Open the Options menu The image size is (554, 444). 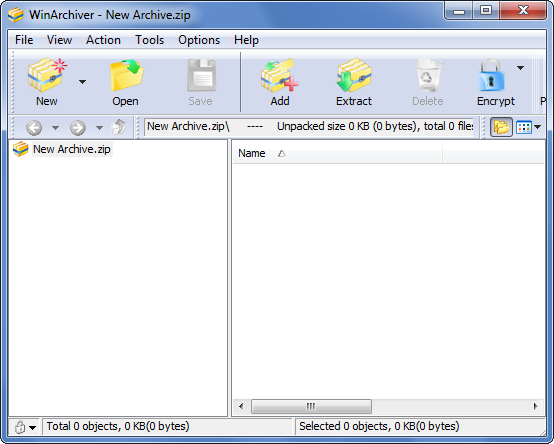(x=199, y=40)
